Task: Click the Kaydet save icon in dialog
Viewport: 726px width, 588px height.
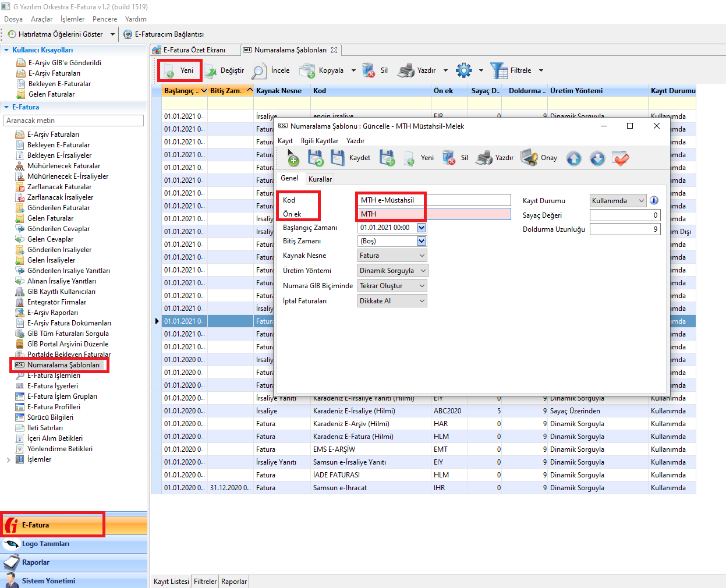Action: [x=338, y=158]
